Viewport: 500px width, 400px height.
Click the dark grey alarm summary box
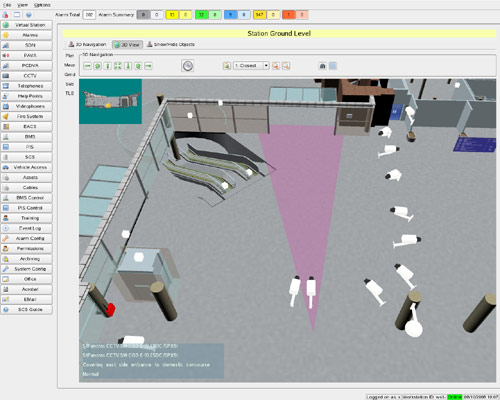[143, 15]
